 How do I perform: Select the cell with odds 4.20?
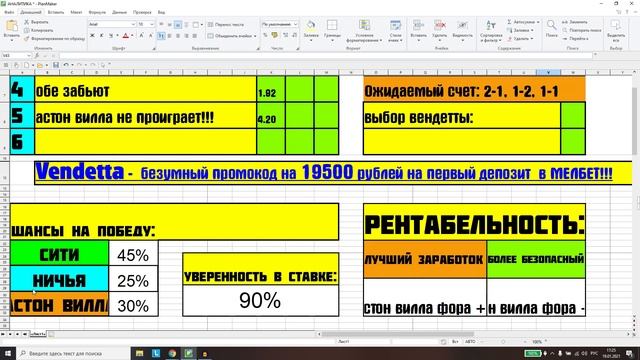(271, 116)
